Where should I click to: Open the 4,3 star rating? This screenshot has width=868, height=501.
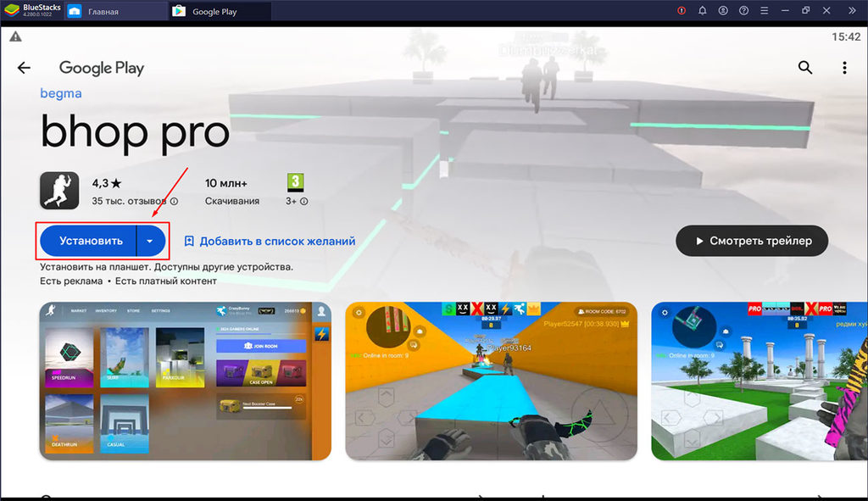[x=106, y=183]
